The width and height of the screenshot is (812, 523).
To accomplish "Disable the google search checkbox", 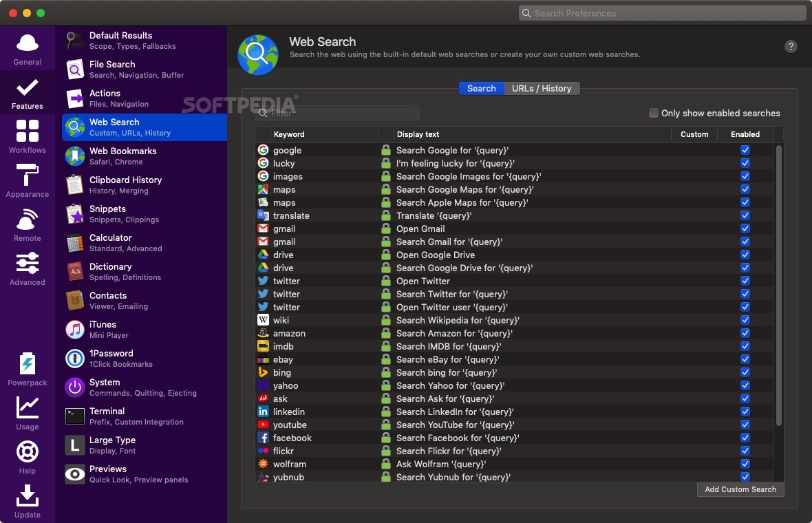I will 745,149.
